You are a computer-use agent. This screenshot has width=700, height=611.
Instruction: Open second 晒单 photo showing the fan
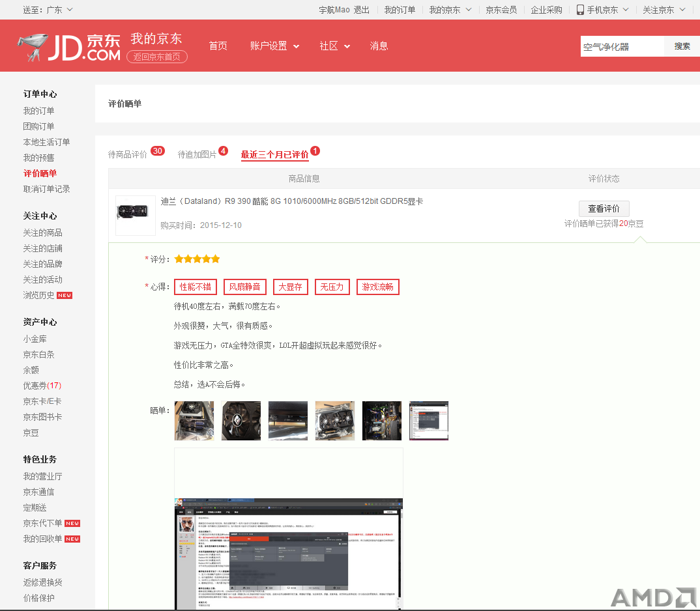pos(241,420)
